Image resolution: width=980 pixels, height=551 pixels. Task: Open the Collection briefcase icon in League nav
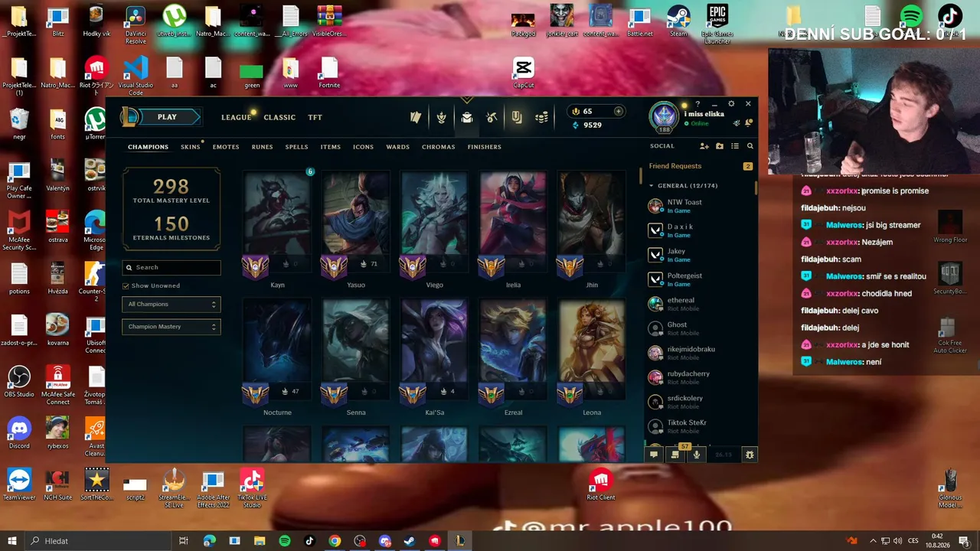466,117
